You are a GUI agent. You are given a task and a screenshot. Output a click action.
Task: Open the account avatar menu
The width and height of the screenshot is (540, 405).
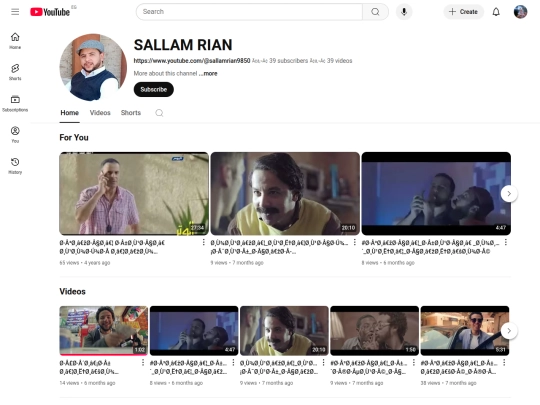[x=520, y=12]
